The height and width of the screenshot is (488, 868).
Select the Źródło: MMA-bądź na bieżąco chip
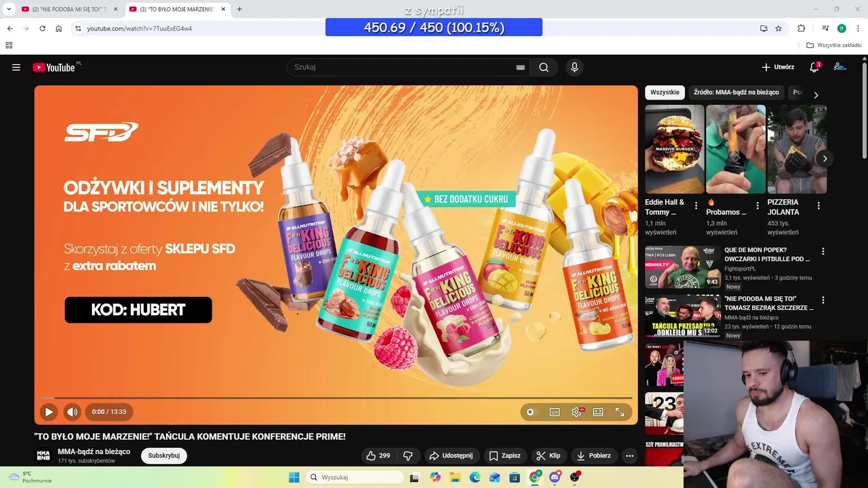coord(736,92)
